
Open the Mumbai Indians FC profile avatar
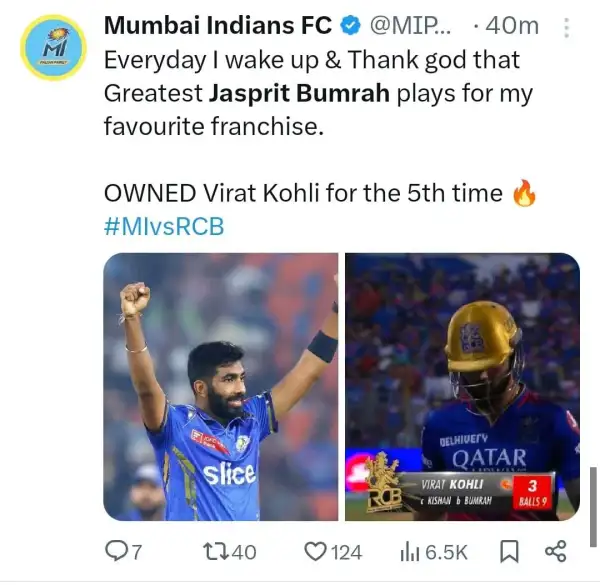tap(54, 48)
